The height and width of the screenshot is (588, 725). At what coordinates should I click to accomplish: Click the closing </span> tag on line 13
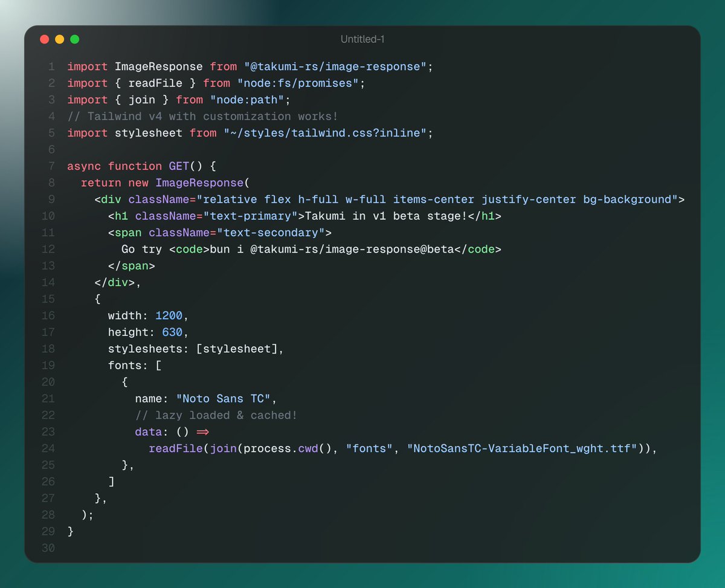[132, 266]
